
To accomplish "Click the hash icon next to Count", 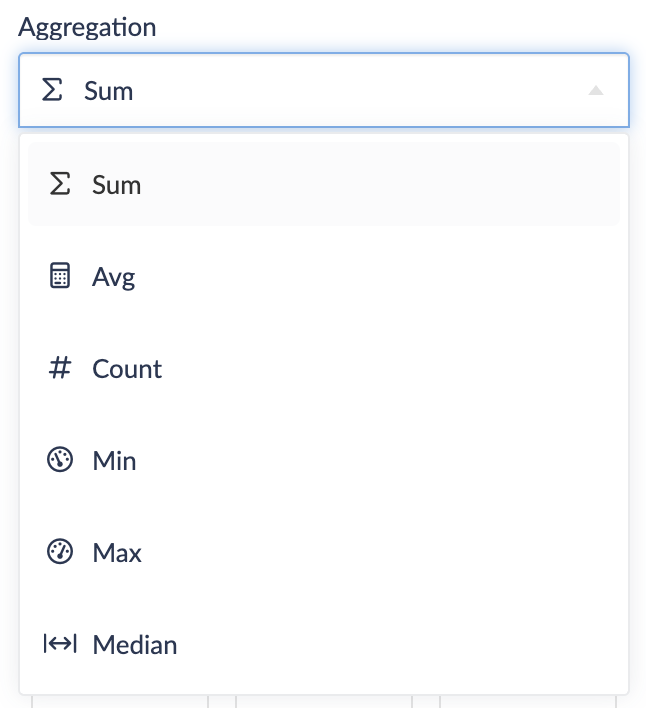I will coord(60,368).
